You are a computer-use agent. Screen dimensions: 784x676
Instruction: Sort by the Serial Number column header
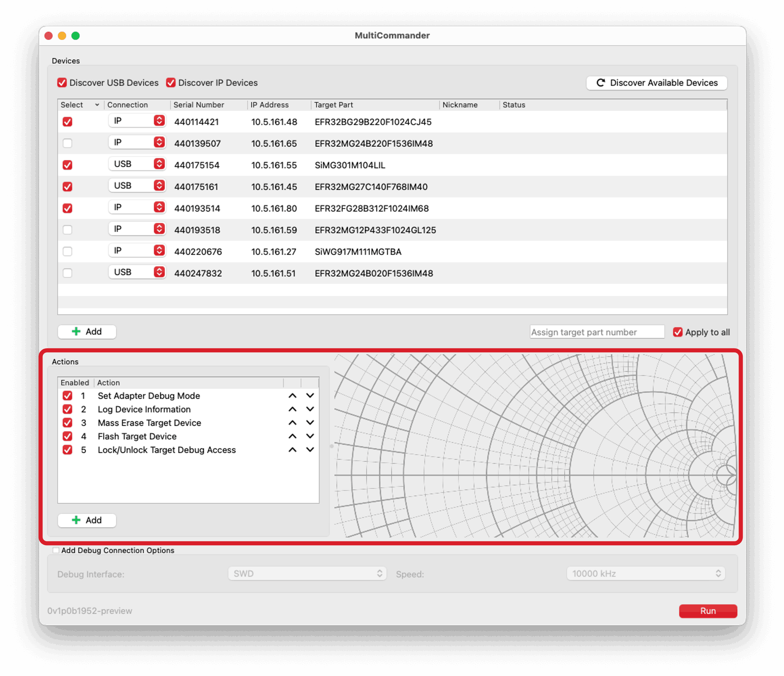point(199,105)
